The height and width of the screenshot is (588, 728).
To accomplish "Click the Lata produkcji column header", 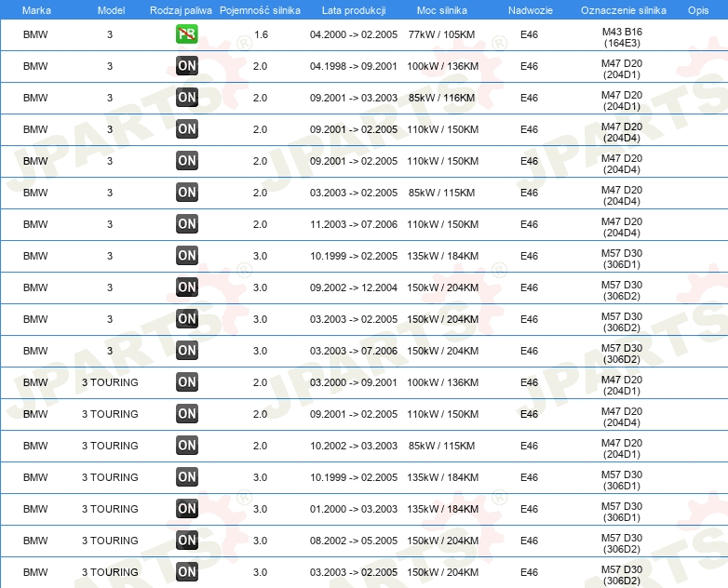I will 354,10.
